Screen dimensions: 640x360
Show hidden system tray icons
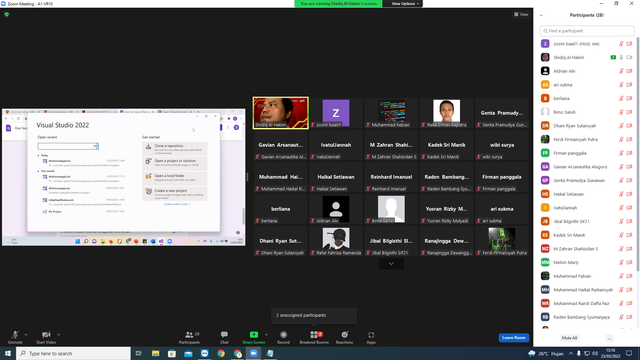pyautogui.click(x=571, y=353)
